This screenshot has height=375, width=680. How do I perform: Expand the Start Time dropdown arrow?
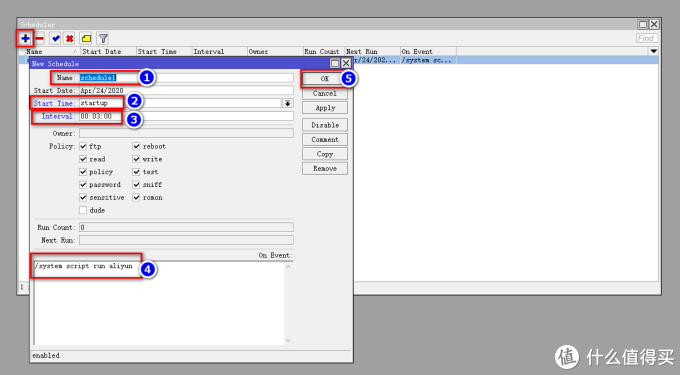(288, 103)
